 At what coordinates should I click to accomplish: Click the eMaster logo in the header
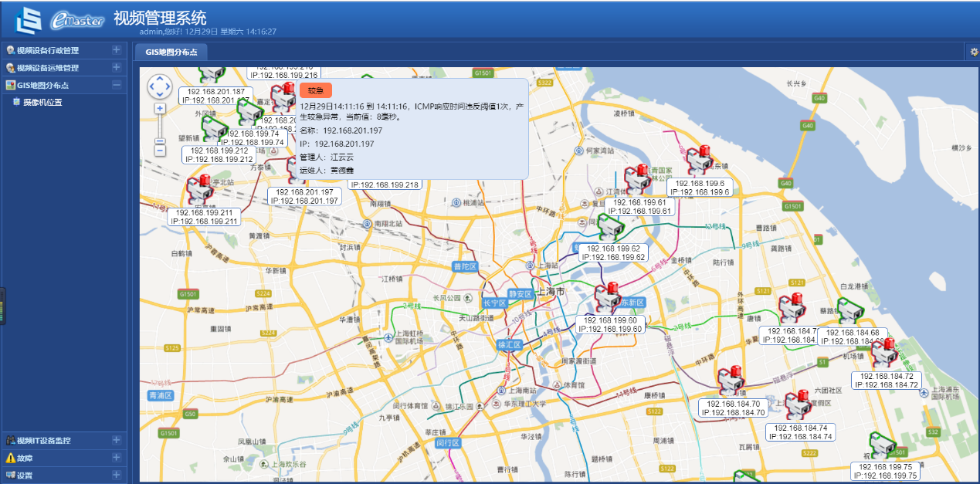point(77,20)
